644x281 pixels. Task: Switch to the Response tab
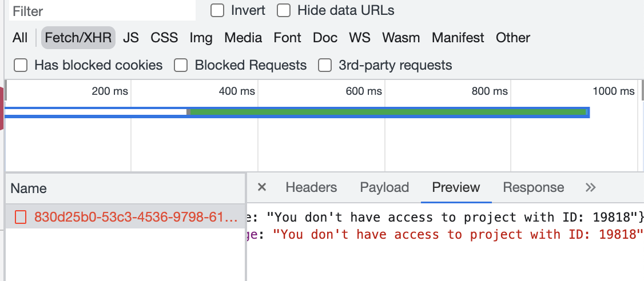(x=534, y=187)
